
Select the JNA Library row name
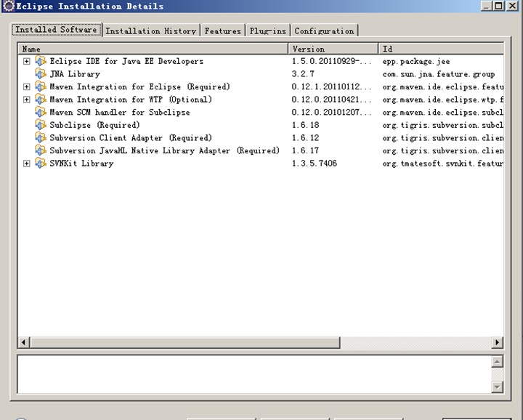tap(75, 74)
